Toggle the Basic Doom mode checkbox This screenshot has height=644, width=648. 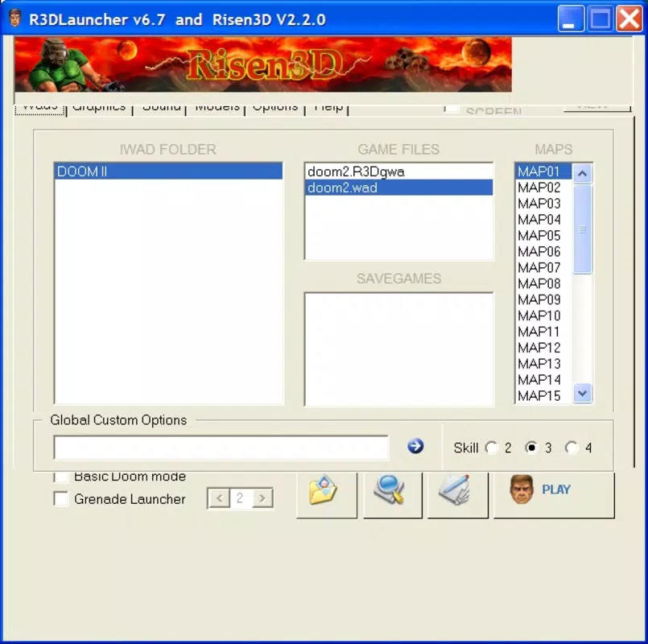(x=61, y=477)
